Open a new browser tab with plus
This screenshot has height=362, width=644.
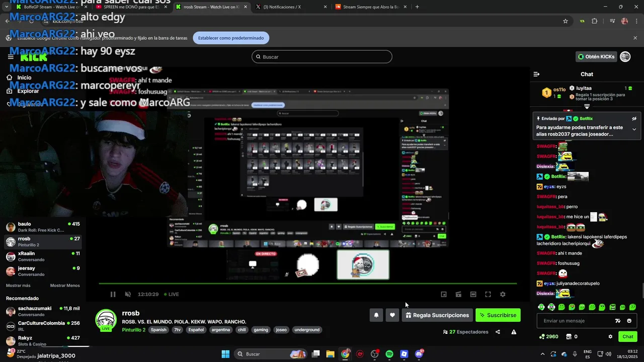pos(417,7)
